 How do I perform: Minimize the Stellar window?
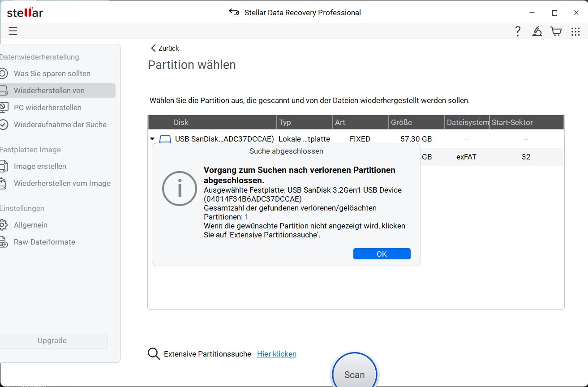[x=532, y=13]
